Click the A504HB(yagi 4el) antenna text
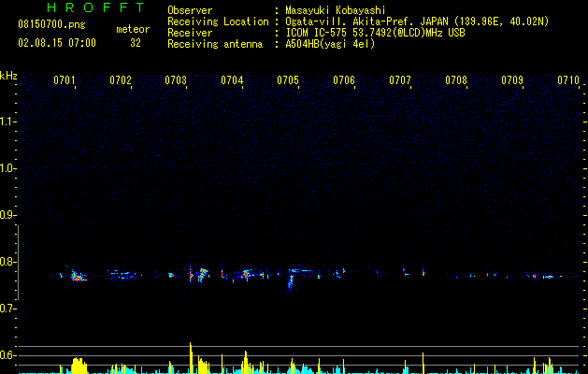 pyautogui.click(x=330, y=44)
